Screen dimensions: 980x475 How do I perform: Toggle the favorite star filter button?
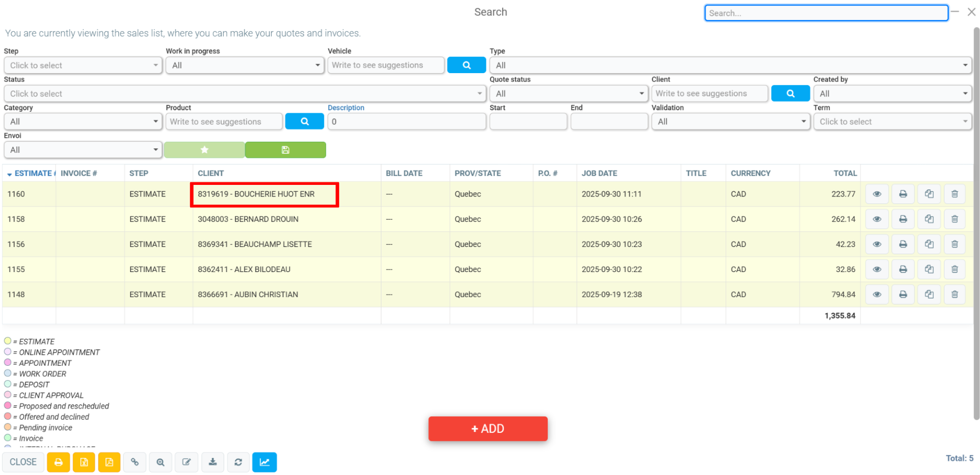[x=204, y=150]
